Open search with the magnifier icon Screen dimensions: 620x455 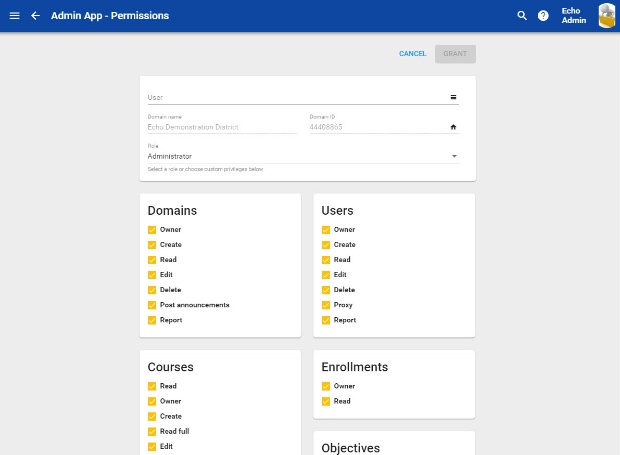[522, 16]
